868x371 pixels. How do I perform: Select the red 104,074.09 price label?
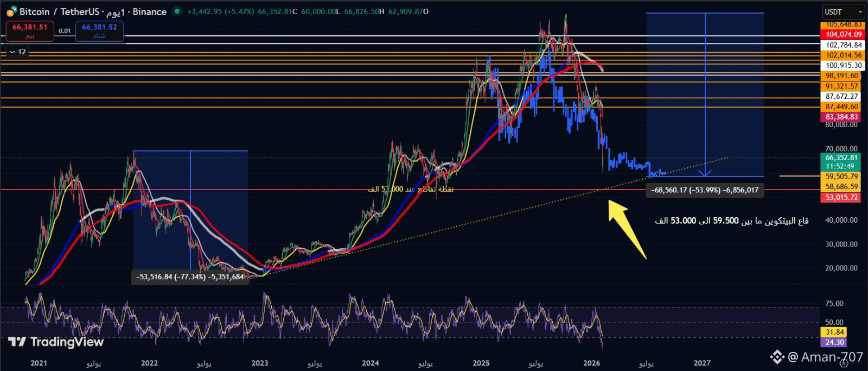[844, 34]
